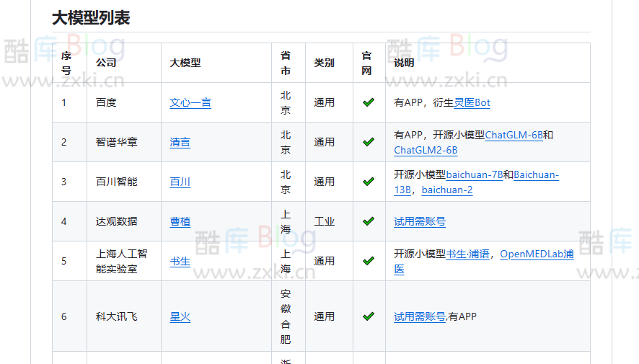Click the green checkmark in 百度 row
This screenshot has width=639, height=364.
tap(369, 102)
